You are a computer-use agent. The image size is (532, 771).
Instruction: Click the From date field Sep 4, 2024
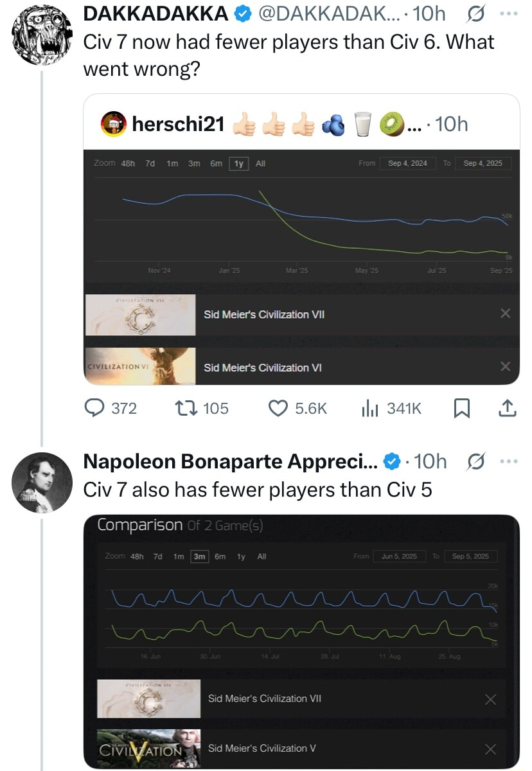(x=407, y=163)
